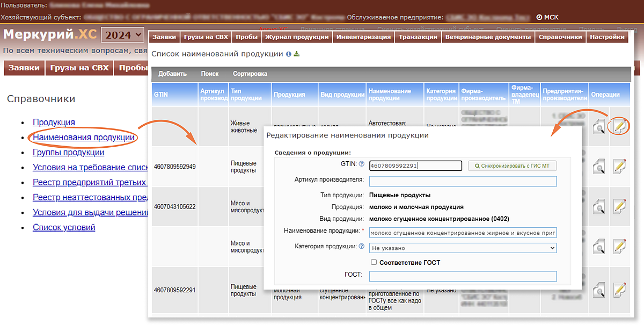Click Добавить in the list toolbar
Screen dimensions: 644x331
point(172,74)
